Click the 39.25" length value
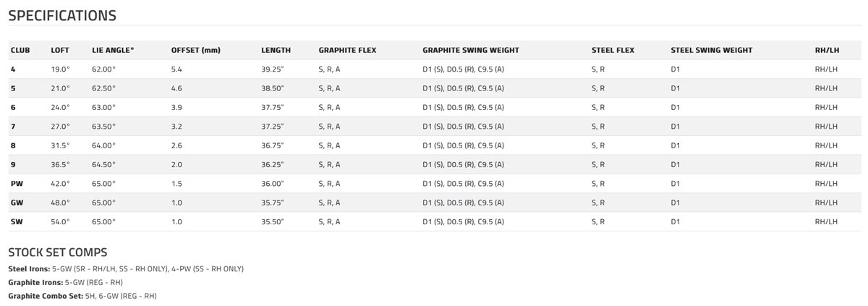Viewport: 868px width, 306px height. click(x=273, y=69)
